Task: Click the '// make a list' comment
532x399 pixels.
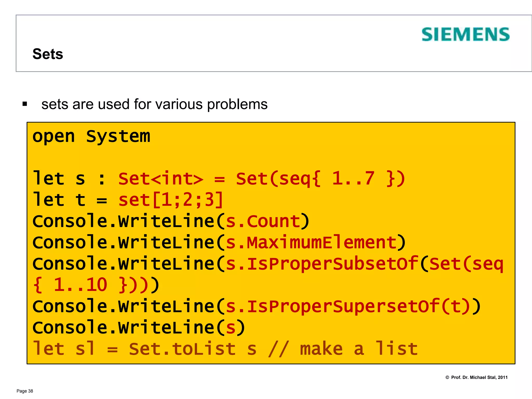Action: pos(343,349)
